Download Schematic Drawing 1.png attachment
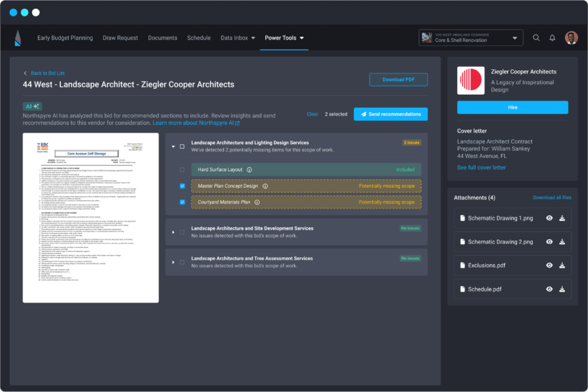Viewport: 588px width, 392px height. coord(562,218)
